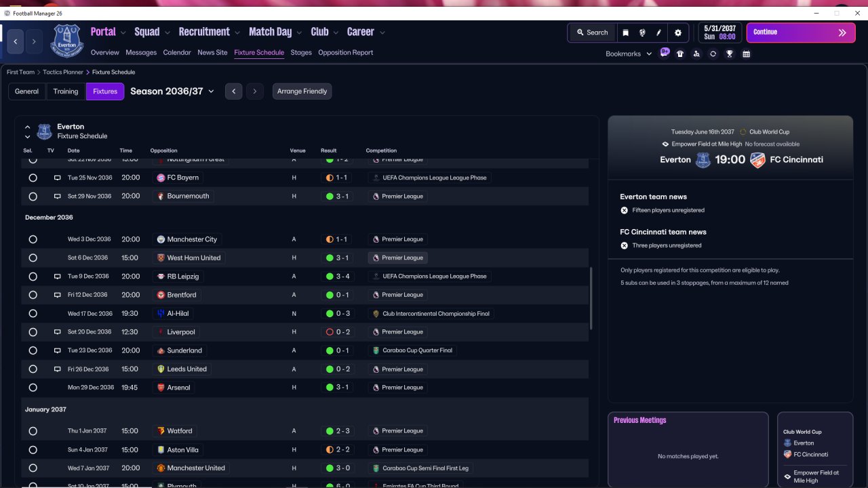Open the trophy icon shortcut
The width and height of the screenshot is (868, 488).
coord(730,54)
